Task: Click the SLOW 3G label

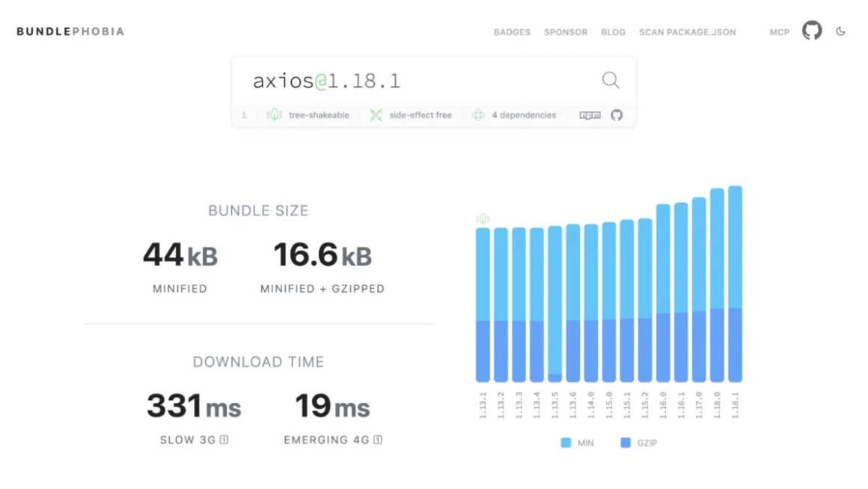Action: coord(188,440)
